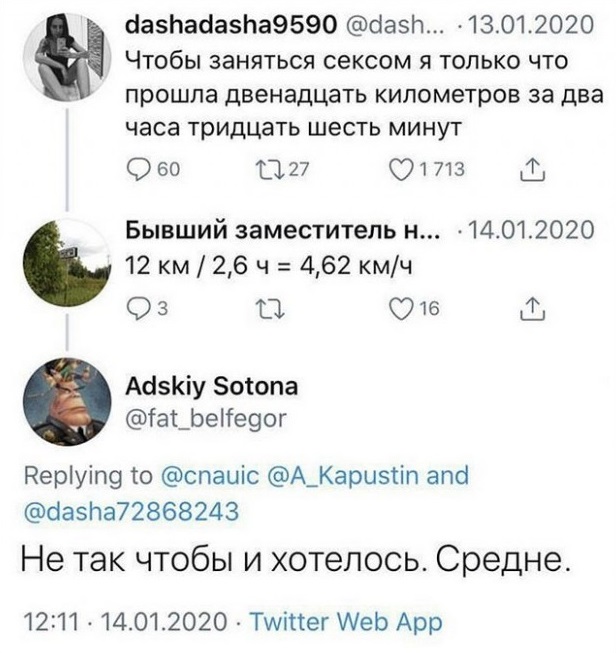Open the Бывший заместитель avatar
616x653 pixels.
(x=66, y=262)
